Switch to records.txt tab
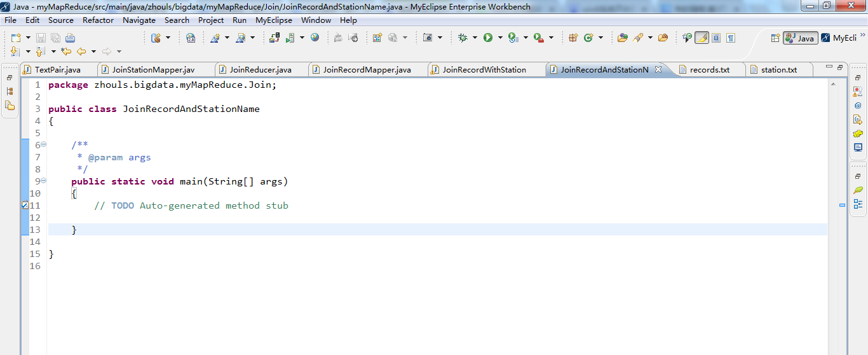This screenshot has height=355, width=868. 709,69
